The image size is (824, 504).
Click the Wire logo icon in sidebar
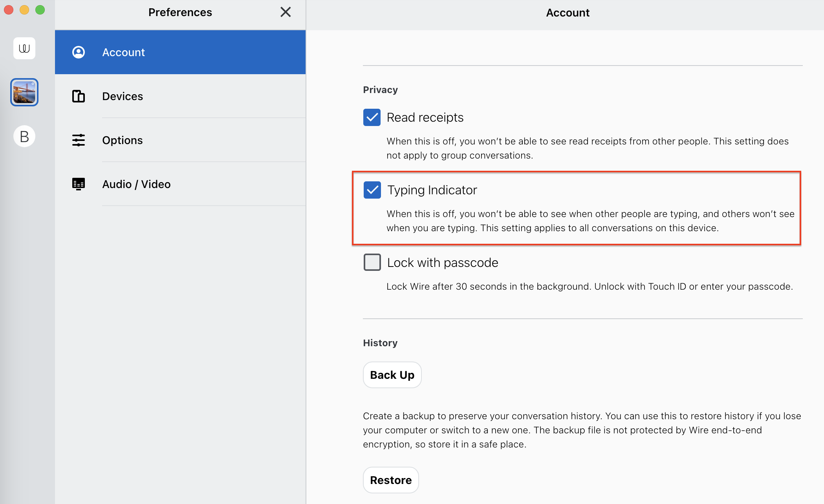coord(24,48)
